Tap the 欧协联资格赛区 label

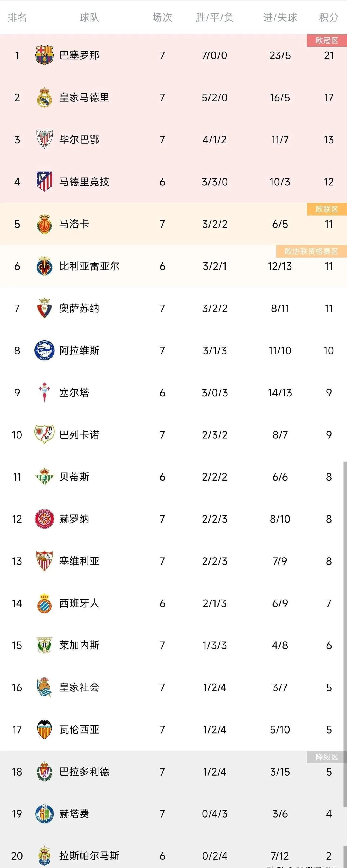[x=311, y=251]
